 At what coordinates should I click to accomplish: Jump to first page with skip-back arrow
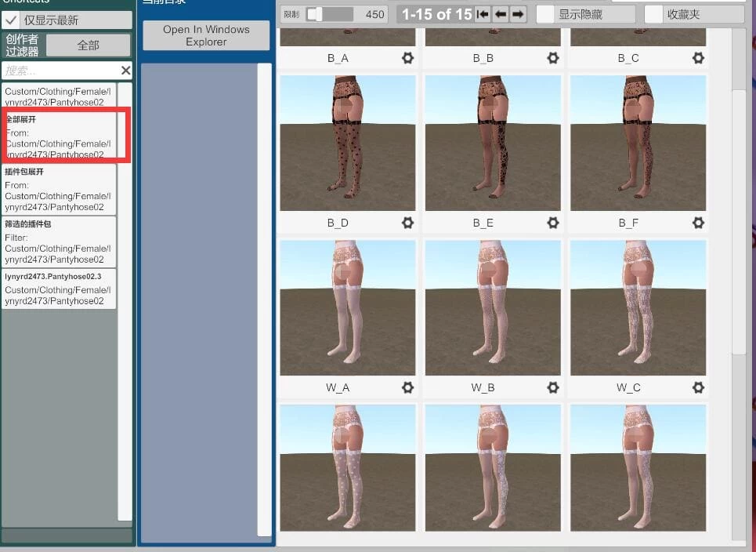(483, 13)
